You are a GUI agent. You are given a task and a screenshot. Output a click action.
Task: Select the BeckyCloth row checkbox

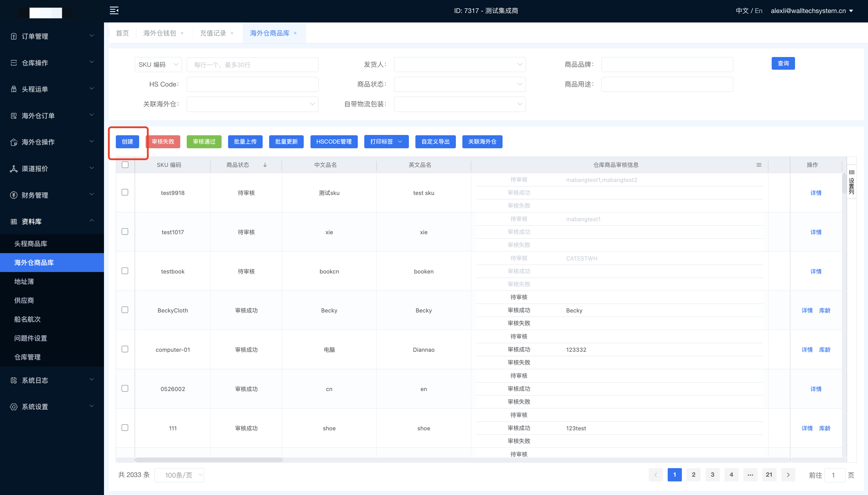point(125,310)
